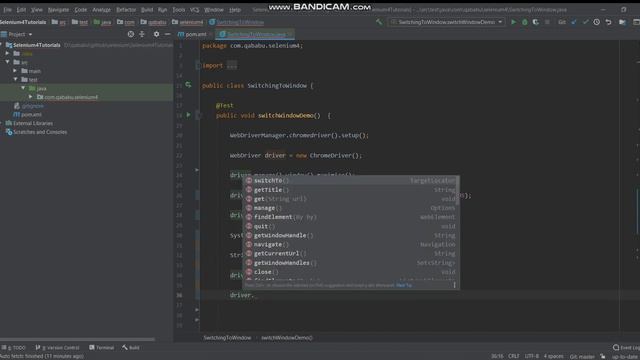
Task: Select Scratches and Consoles tree item
Action: pos(36,132)
